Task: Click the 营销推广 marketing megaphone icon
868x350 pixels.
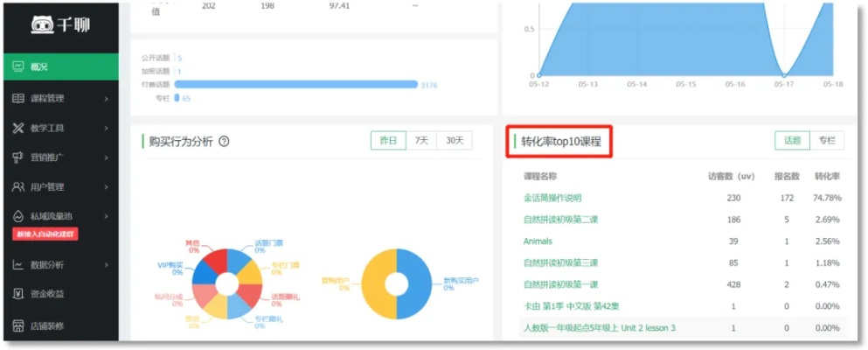Action: click(17, 157)
